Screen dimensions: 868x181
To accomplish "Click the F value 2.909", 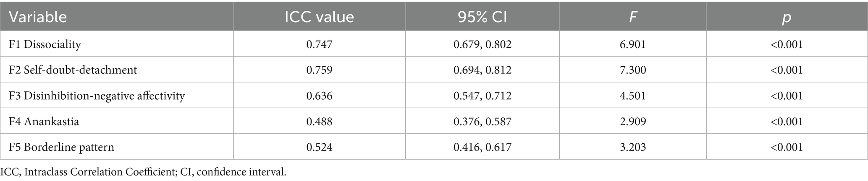I will click(632, 122).
